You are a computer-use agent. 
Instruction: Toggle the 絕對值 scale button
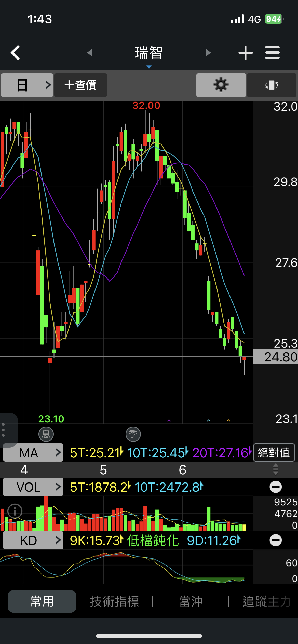(274, 452)
